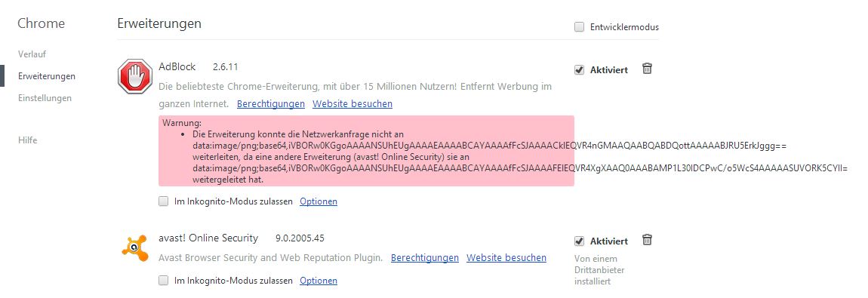868x298 pixels.
Task: Visit avast! website via Website besuchen
Action: click(x=506, y=258)
